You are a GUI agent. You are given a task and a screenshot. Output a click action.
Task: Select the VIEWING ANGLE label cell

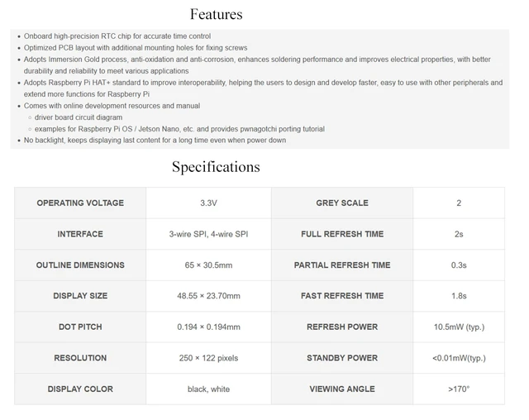(x=342, y=389)
